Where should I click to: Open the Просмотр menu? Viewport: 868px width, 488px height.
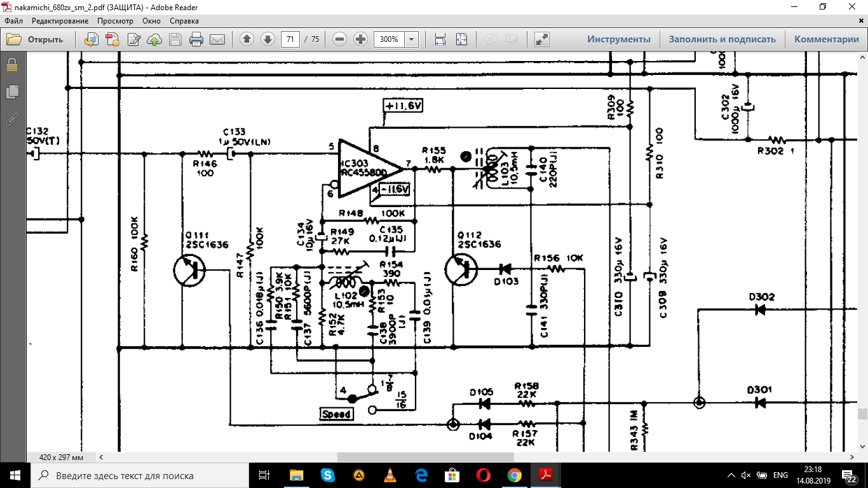(x=115, y=21)
